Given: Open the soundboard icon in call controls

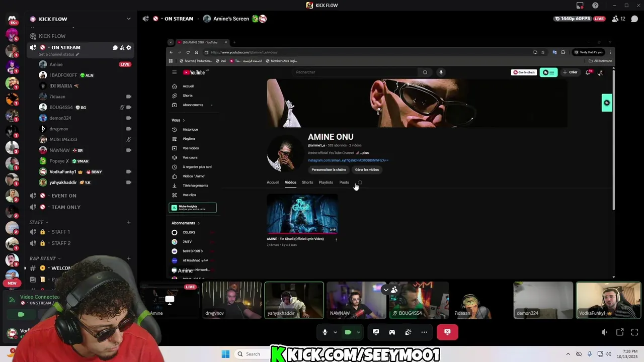Looking at the screenshot, I should [408, 332].
